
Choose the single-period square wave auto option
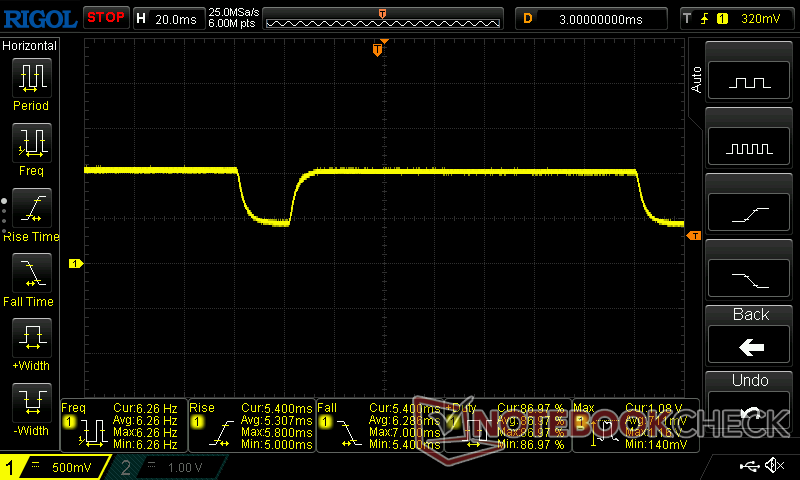(750, 83)
